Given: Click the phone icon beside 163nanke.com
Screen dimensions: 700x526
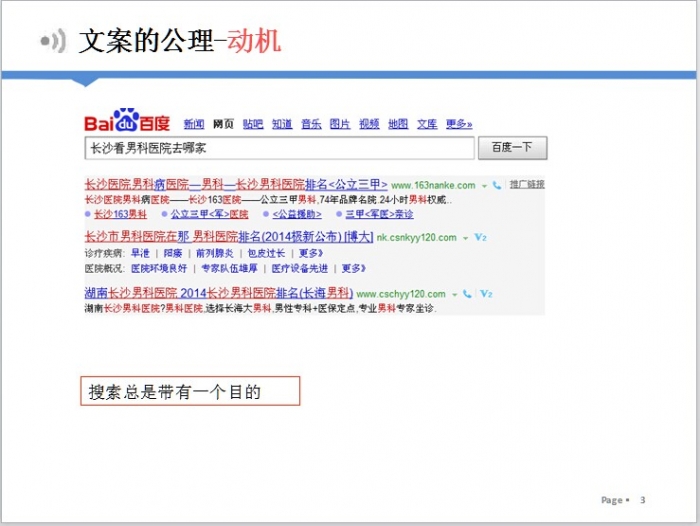Looking at the screenshot, I should tap(497, 186).
